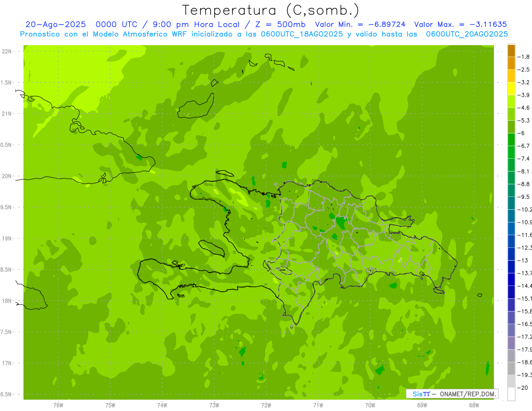Click the dark orange swatch atop the colorbar
This screenshot has width=532, height=411.
[x=511, y=51]
